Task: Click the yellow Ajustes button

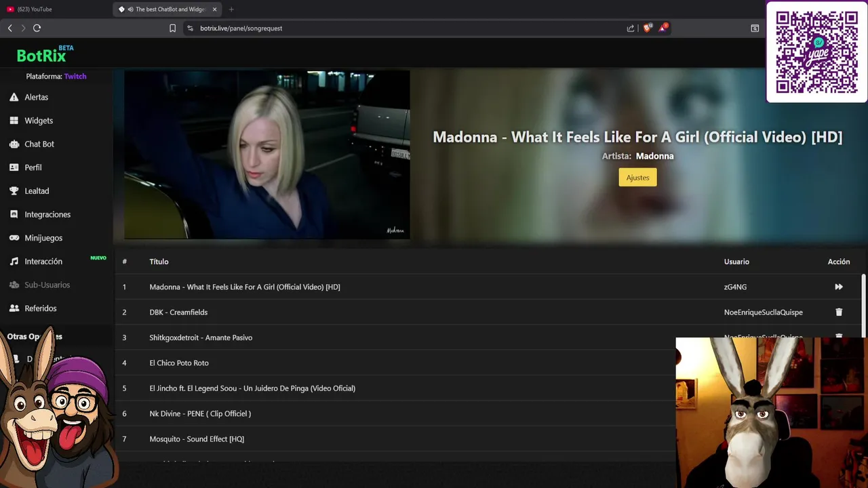Action: click(x=637, y=178)
